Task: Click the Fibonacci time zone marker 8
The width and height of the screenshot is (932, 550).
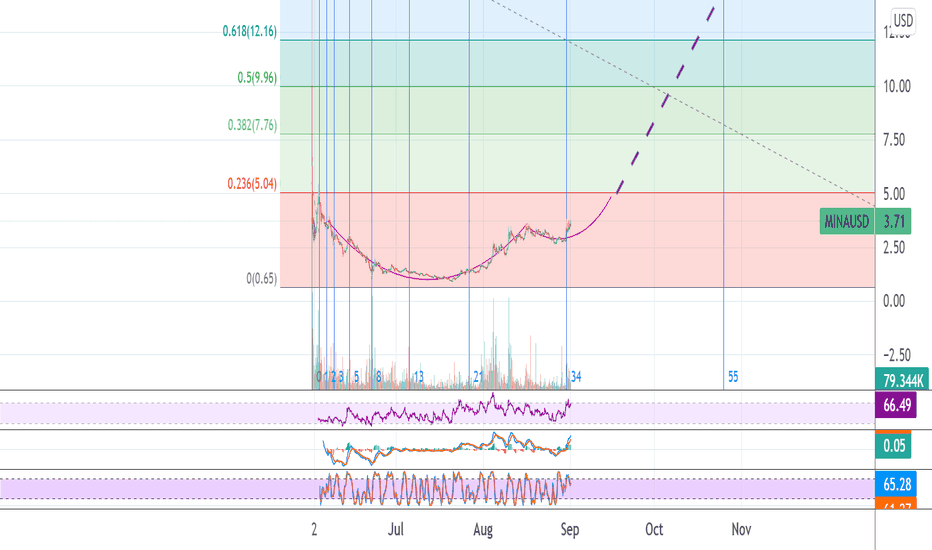Action: [379, 376]
